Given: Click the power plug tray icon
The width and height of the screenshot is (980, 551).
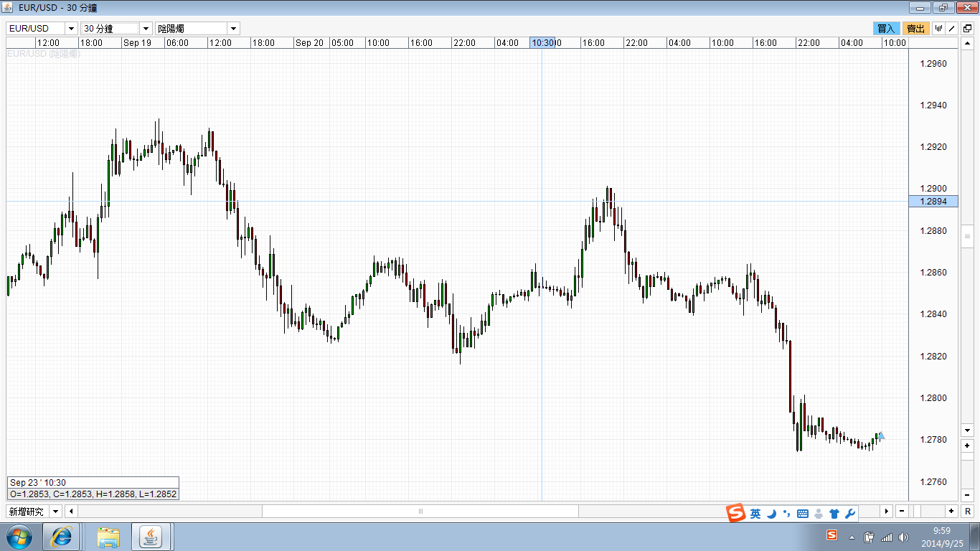Looking at the screenshot, I should click(869, 537).
